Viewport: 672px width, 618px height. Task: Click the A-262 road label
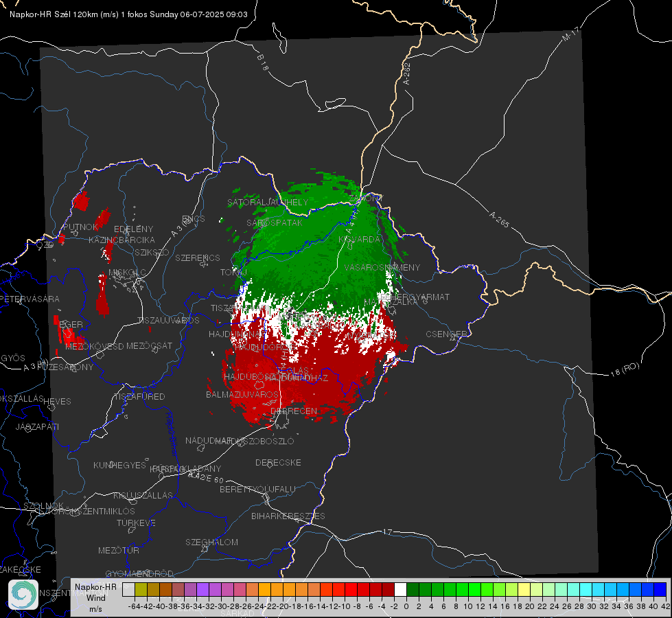point(407,73)
